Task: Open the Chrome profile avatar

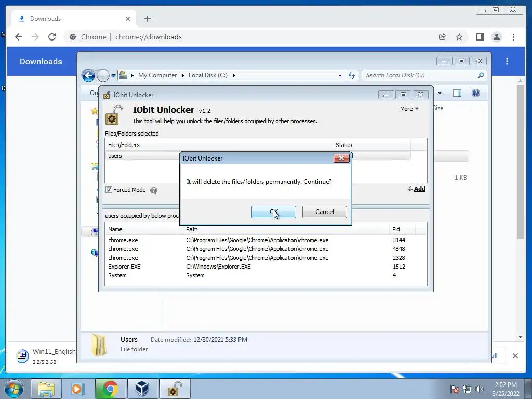Action: tap(496, 37)
